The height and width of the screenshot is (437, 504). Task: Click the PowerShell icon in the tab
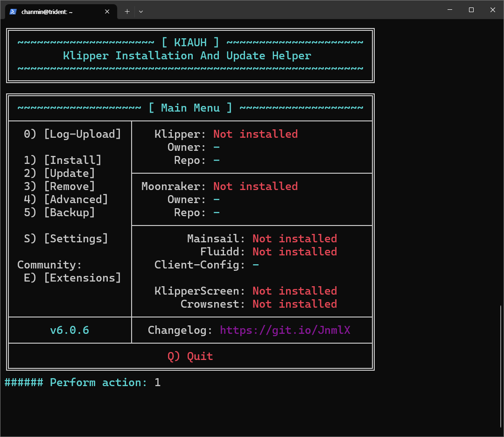[x=13, y=12]
